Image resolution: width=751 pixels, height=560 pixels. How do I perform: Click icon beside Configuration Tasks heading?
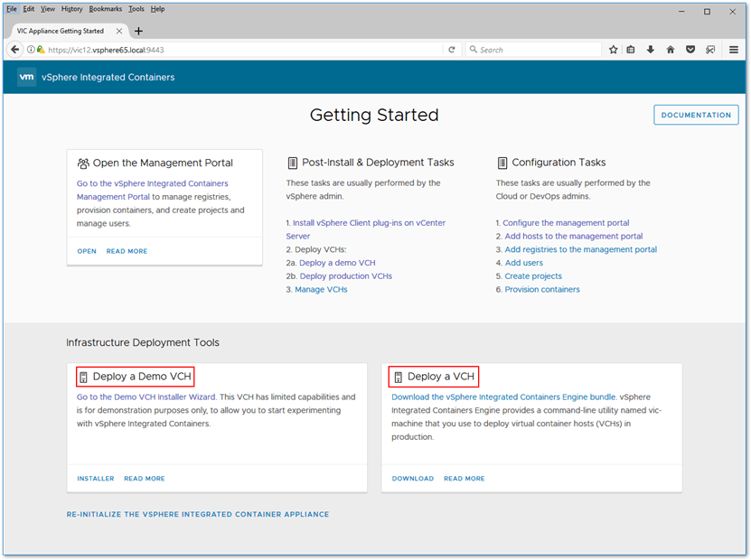502,163
